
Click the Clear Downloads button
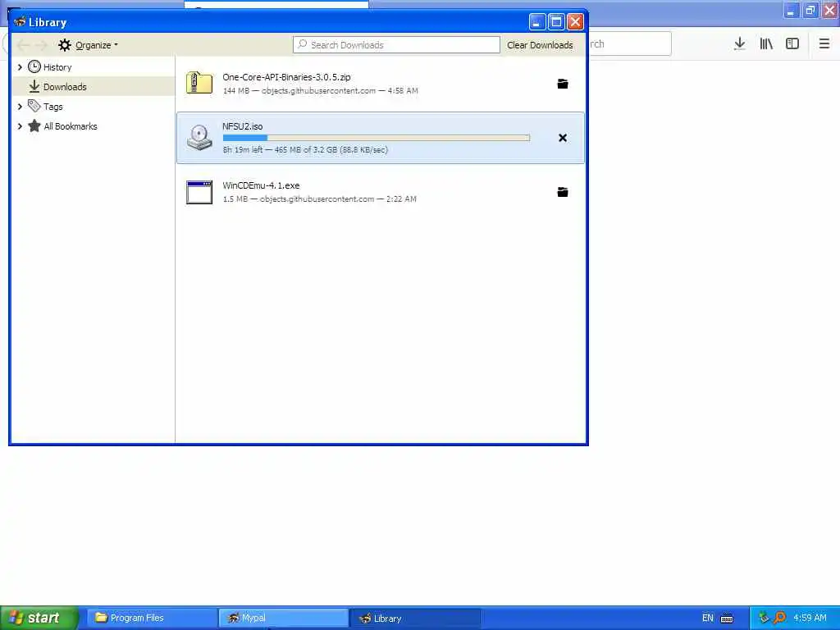540,45
